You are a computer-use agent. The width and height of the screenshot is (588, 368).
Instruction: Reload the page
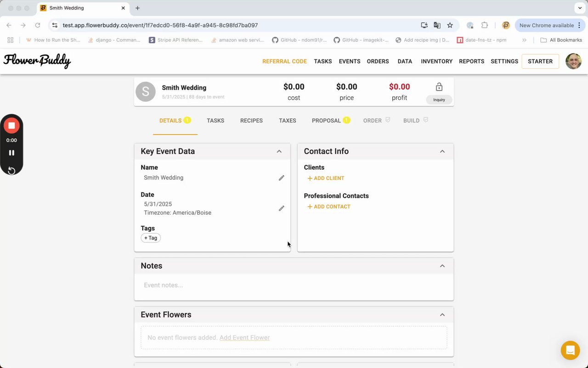(x=38, y=25)
